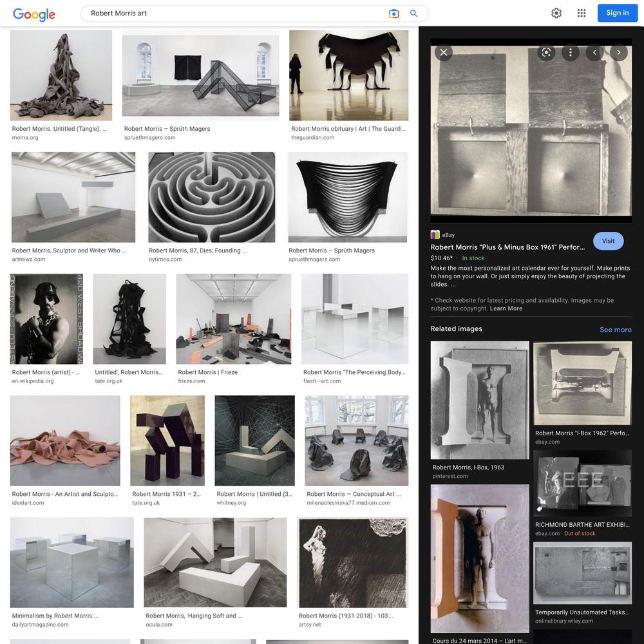Open the Untitled (Tangle) moma.org image
Screen dimensions: 644x644
pos(61,75)
